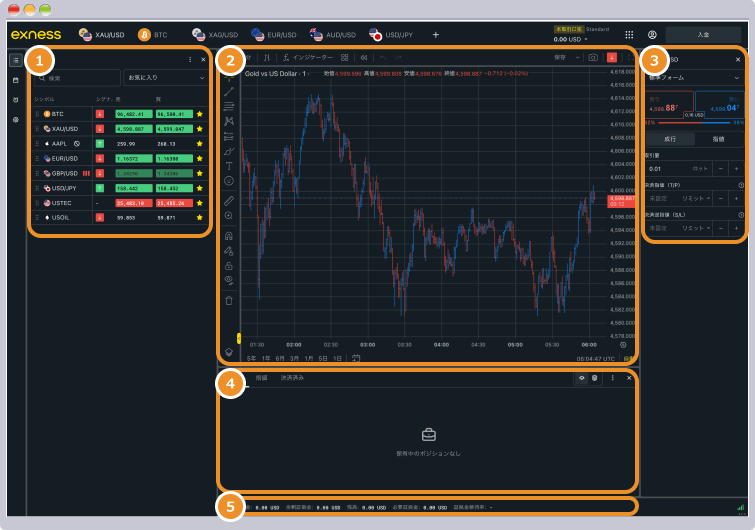
Task: Open the economic calendar sidebar icon
Action: point(15,80)
